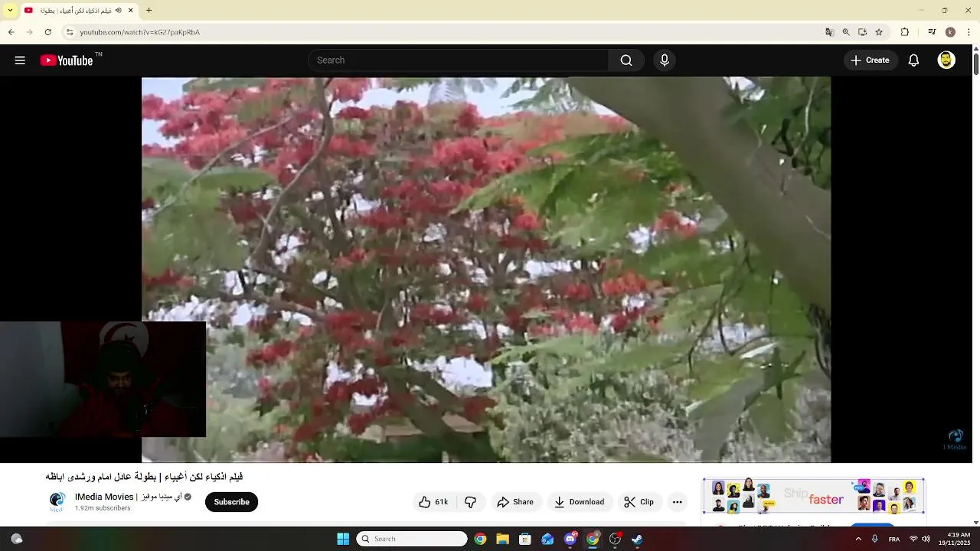980x551 pixels.
Task: Open the YouTube guide hamburger menu
Action: [x=20, y=60]
